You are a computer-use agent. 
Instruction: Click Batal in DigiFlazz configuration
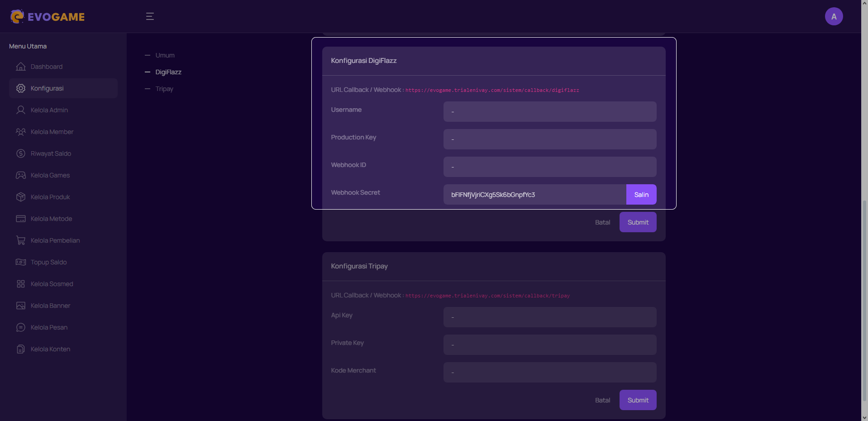(x=602, y=222)
